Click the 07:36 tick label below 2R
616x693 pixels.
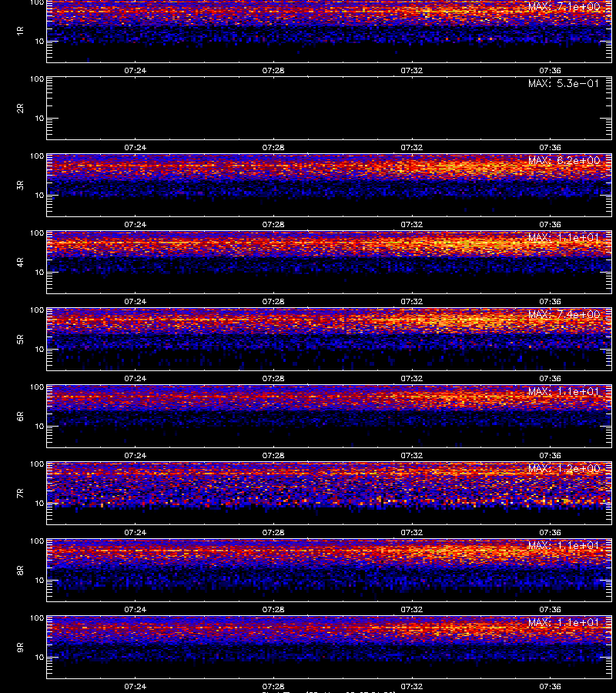(550, 147)
